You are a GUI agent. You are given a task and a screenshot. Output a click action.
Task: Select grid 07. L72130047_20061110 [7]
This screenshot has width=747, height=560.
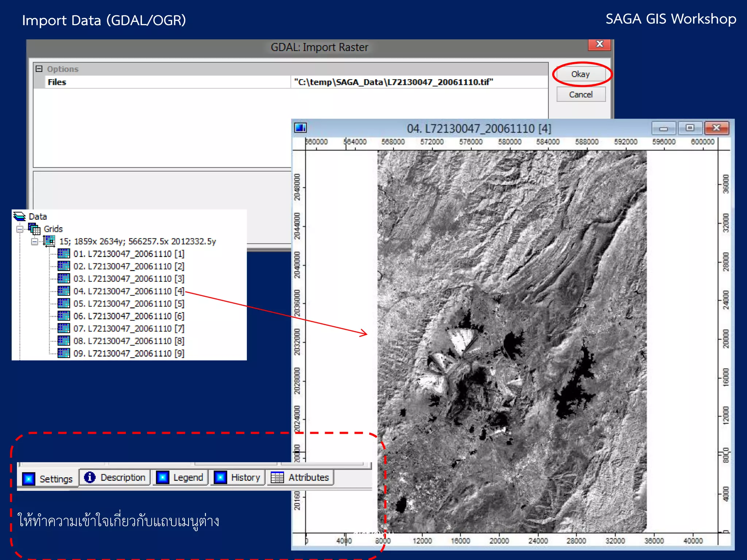click(x=129, y=328)
